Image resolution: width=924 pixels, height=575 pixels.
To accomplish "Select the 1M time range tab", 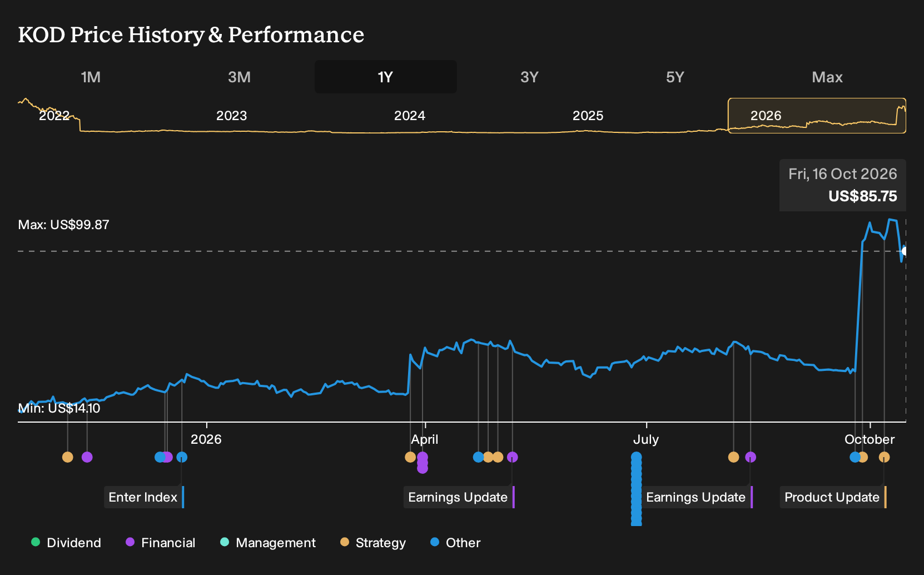I will coord(91,77).
